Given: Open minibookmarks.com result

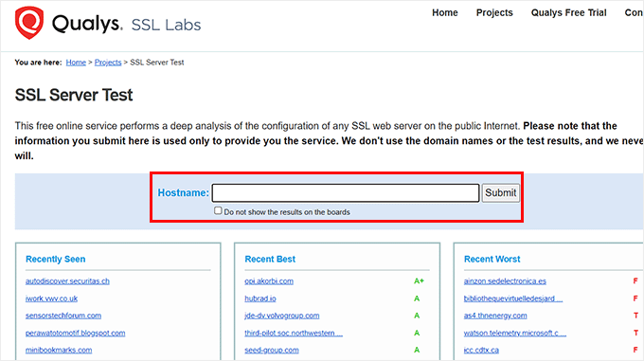Looking at the screenshot, I should coord(59,351).
